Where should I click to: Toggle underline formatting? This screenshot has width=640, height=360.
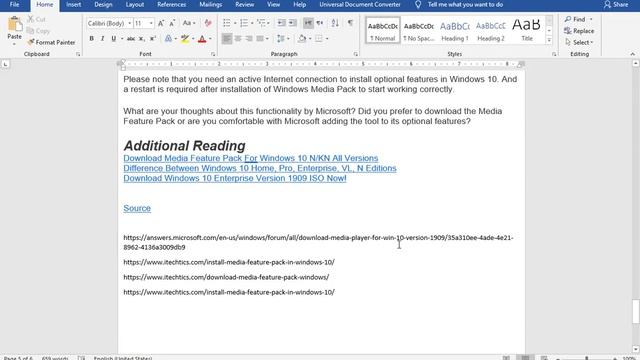click(x=113, y=39)
